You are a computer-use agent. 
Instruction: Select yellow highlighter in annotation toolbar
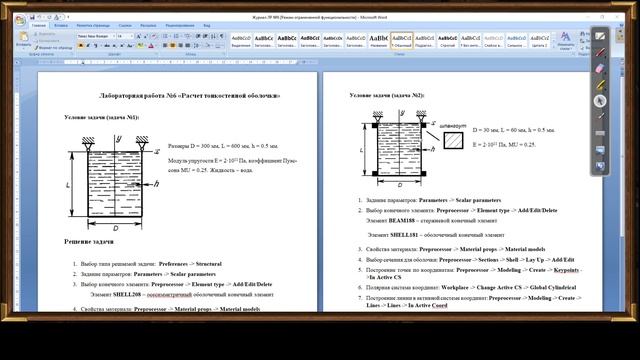[600, 85]
